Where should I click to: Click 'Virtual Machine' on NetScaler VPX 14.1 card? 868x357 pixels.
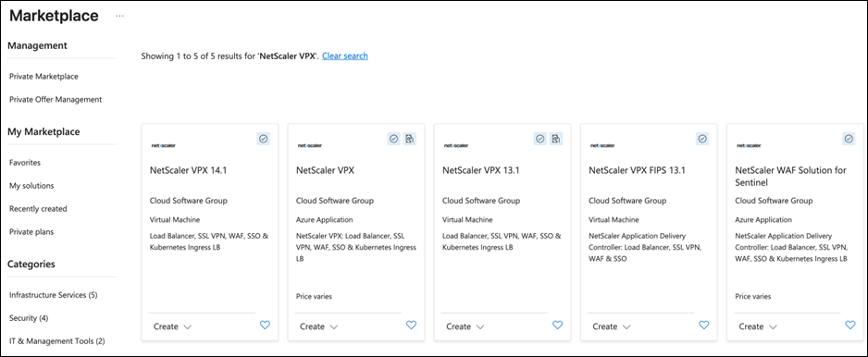pos(175,220)
